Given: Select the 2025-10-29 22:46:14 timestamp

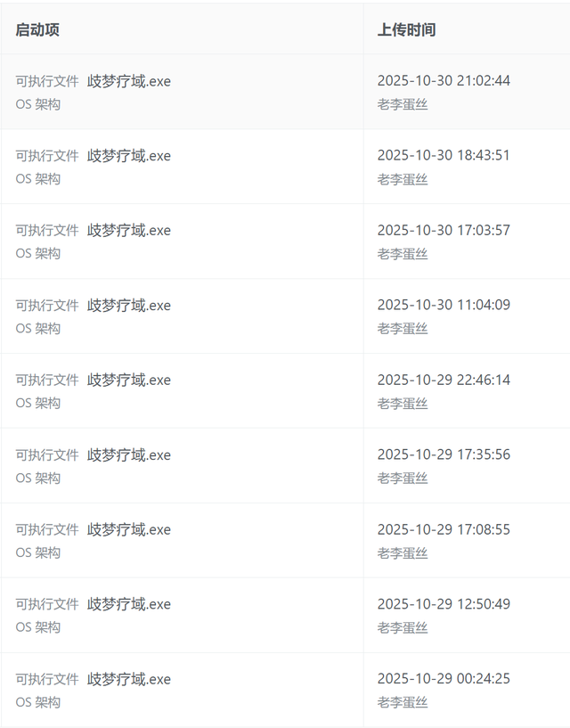Looking at the screenshot, I should 444,380.
